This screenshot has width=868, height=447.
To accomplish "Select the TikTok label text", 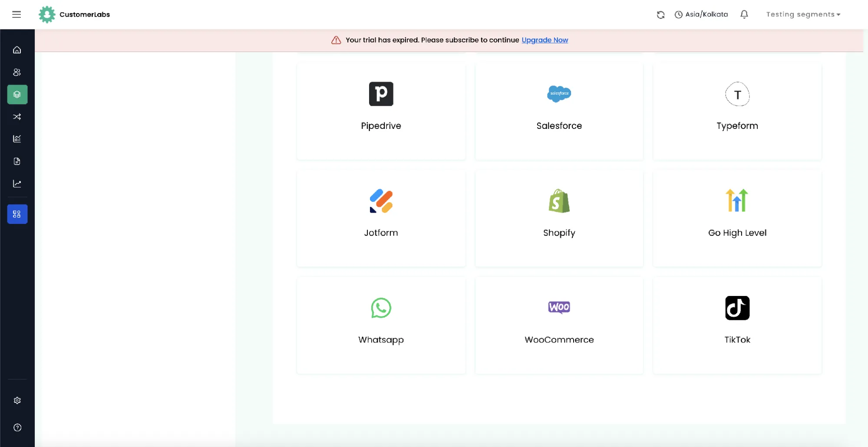I will tap(737, 340).
